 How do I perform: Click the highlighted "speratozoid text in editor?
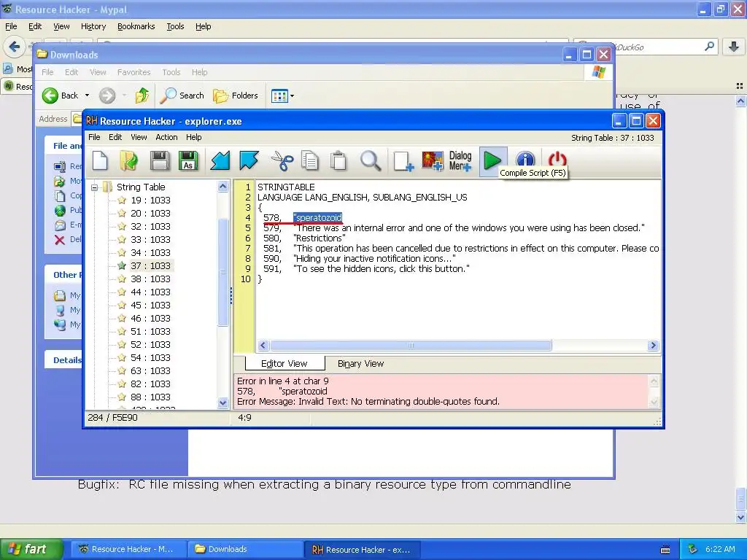click(318, 217)
